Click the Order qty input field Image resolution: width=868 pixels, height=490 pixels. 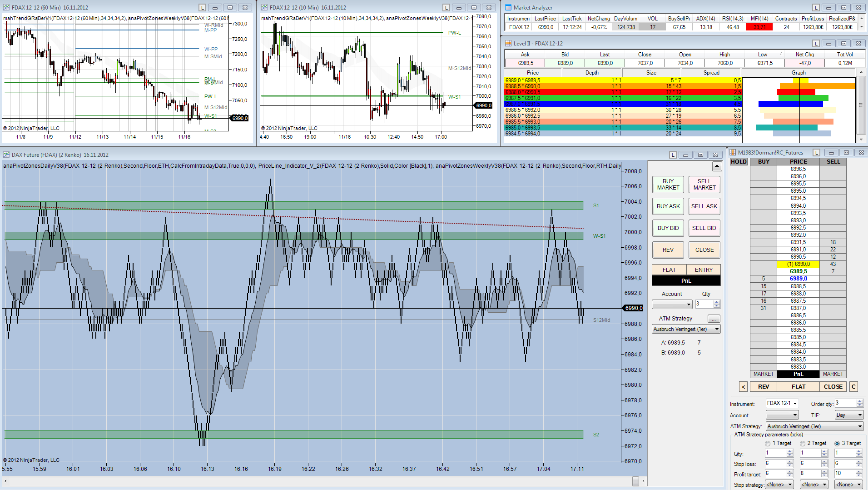click(845, 403)
